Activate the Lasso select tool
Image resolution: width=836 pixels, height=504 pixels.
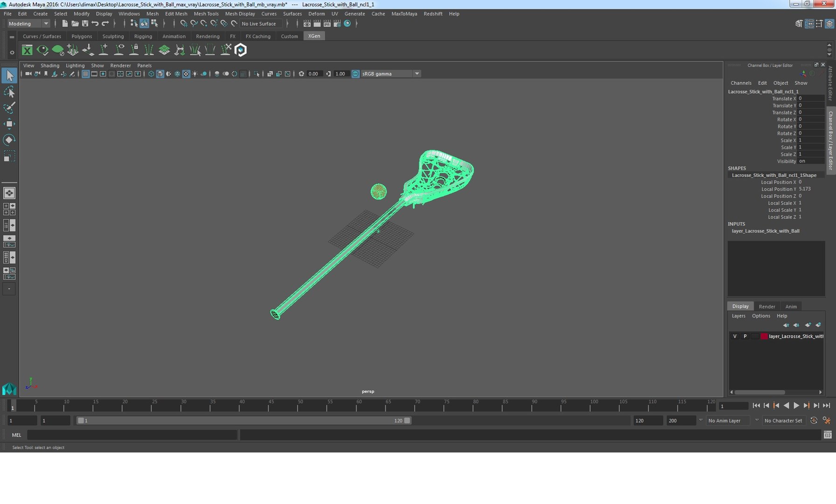[x=9, y=92]
